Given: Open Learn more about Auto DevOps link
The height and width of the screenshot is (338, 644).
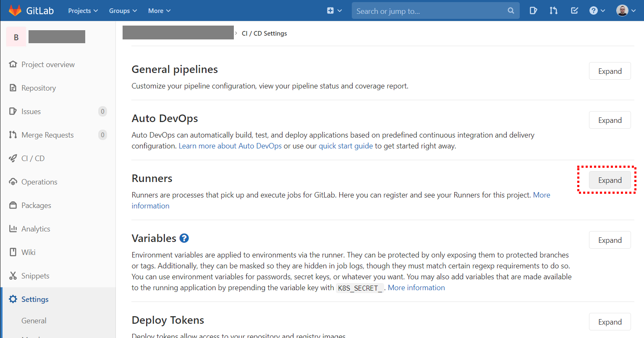Looking at the screenshot, I should (x=230, y=146).
